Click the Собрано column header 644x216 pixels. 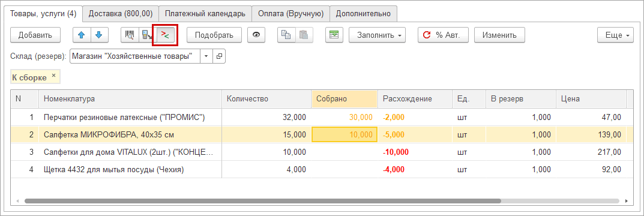coord(344,99)
